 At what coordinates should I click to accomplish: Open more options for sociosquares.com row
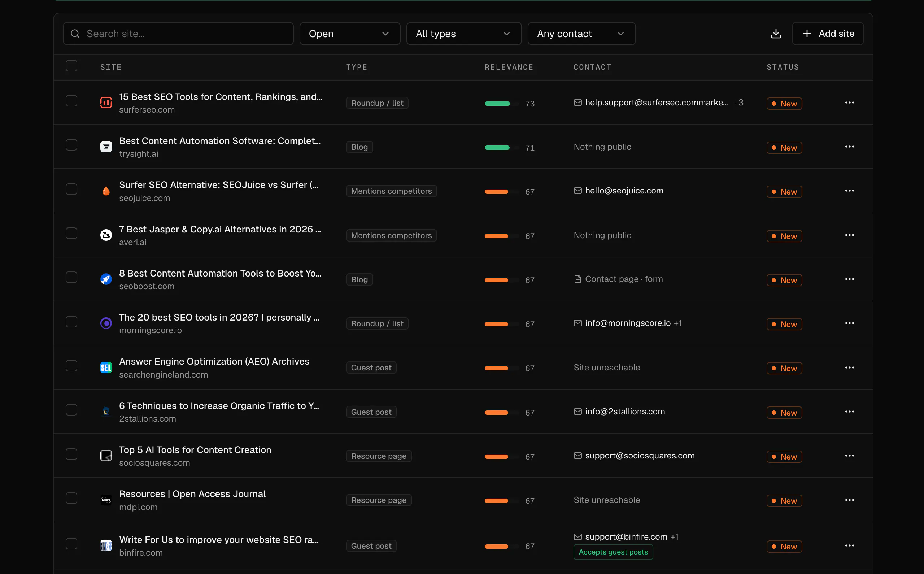click(x=849, y=456)
